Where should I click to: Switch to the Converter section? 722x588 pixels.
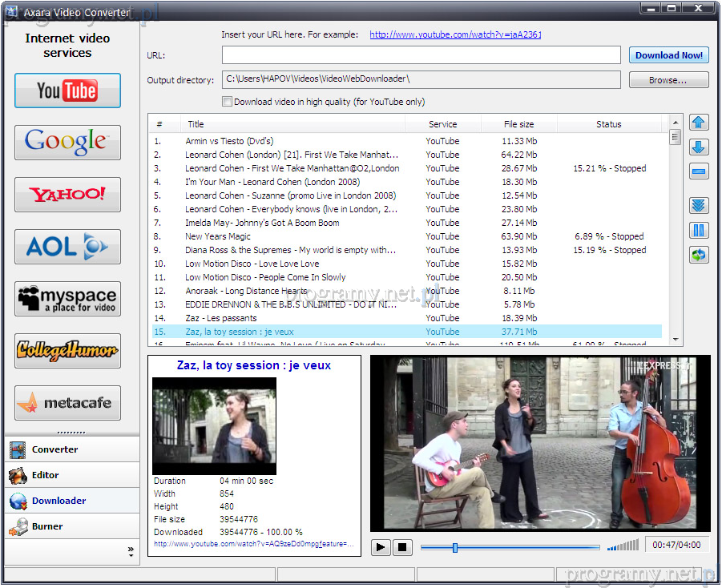(x=54, y=449)
